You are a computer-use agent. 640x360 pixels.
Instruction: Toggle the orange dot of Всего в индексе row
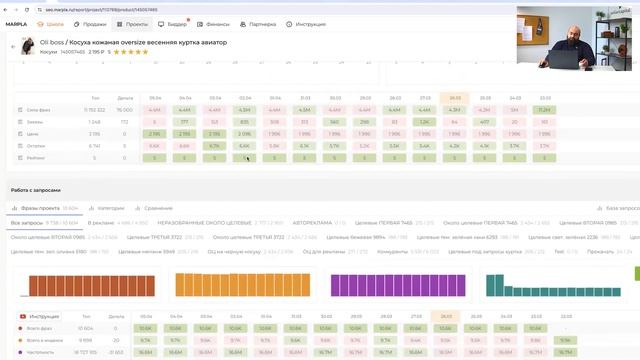point(20,340)
